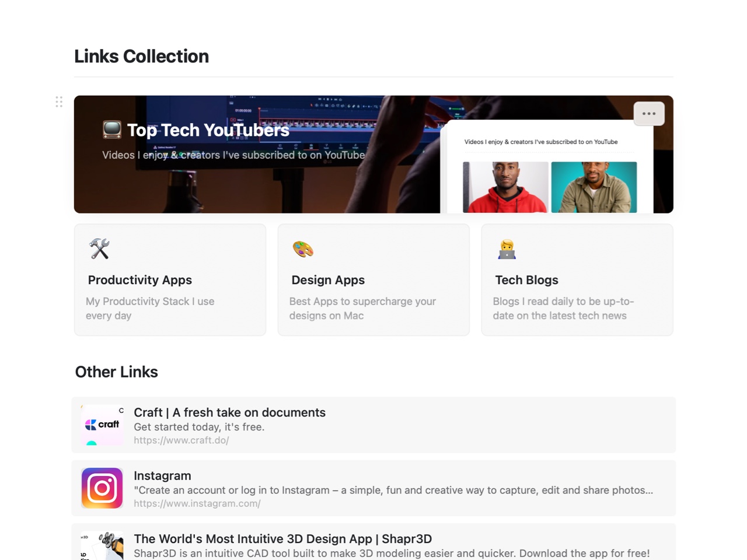
Task: Click 'Best Apps to supercharge your designs' text
Action: click(x=362, y=309)
